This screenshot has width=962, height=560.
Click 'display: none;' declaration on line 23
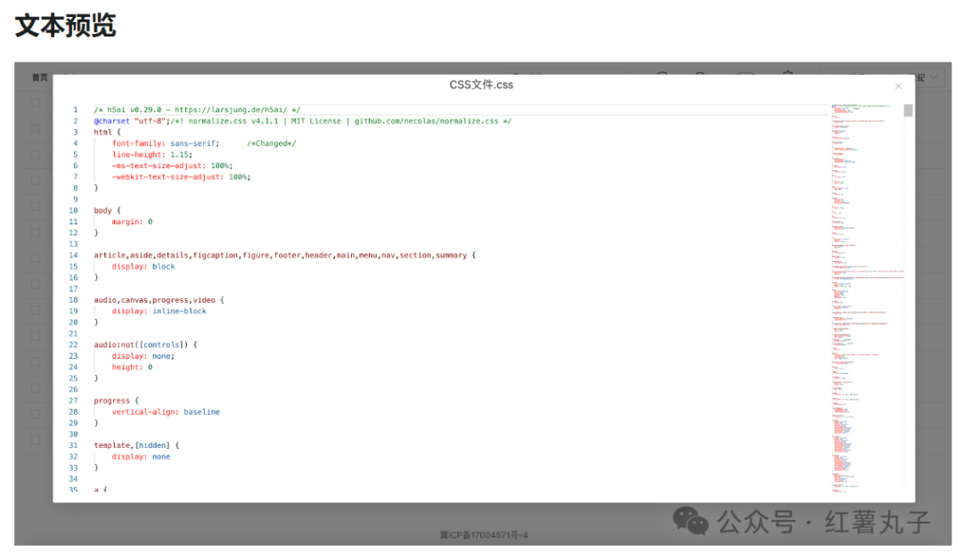pos(143,356)
